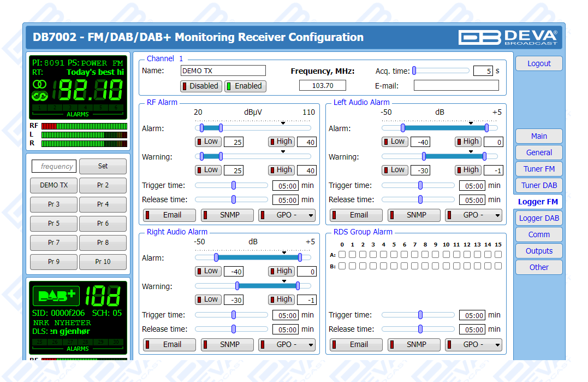
Task: Toggle RF Alarm Low indicator button
Action: click(x=208, y=142)
